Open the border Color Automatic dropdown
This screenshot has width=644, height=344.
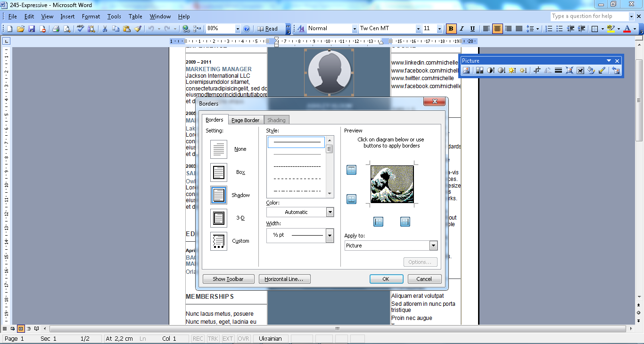330,212
